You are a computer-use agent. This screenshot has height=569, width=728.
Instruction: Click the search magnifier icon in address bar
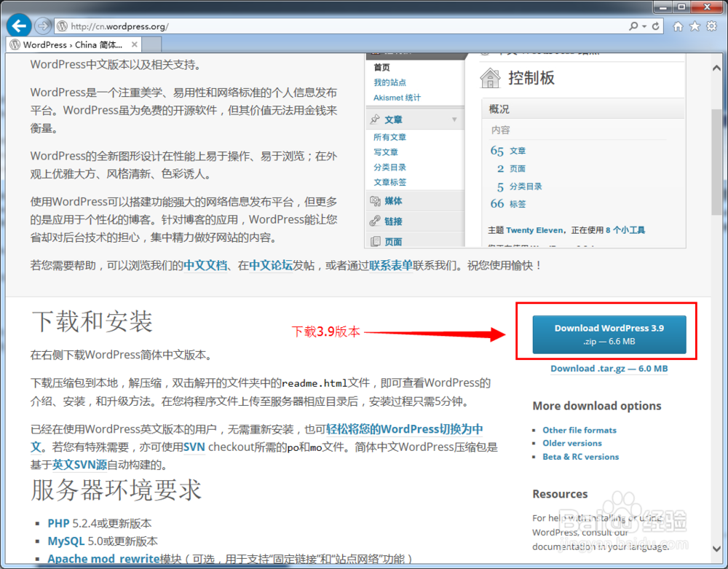point(633,26)
